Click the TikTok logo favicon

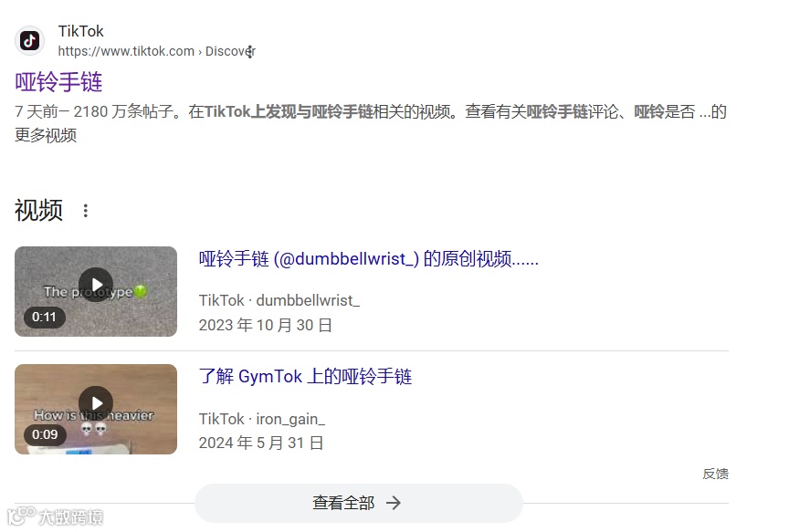tap(30, 41)
